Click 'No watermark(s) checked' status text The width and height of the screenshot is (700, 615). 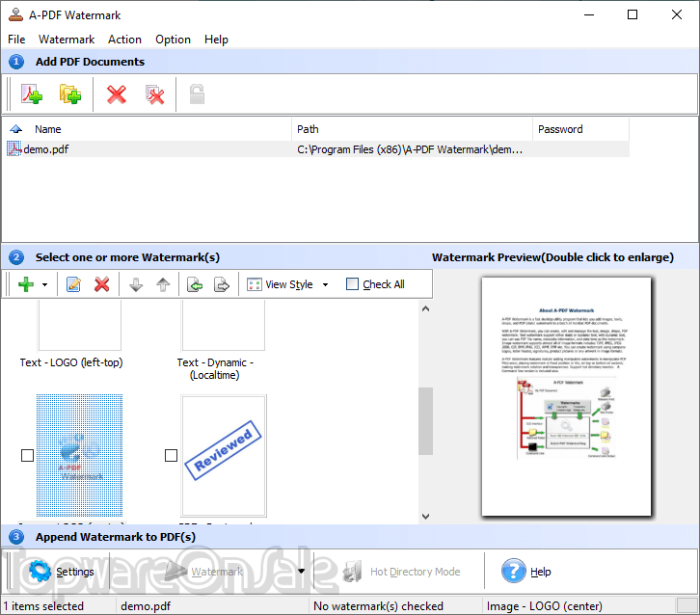click(378, 606)
